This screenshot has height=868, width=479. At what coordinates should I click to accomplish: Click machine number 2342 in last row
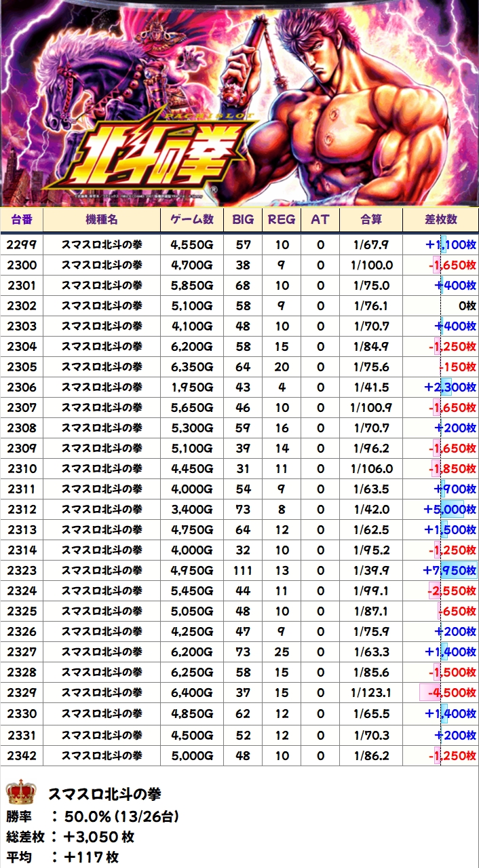tap(22, 754)
